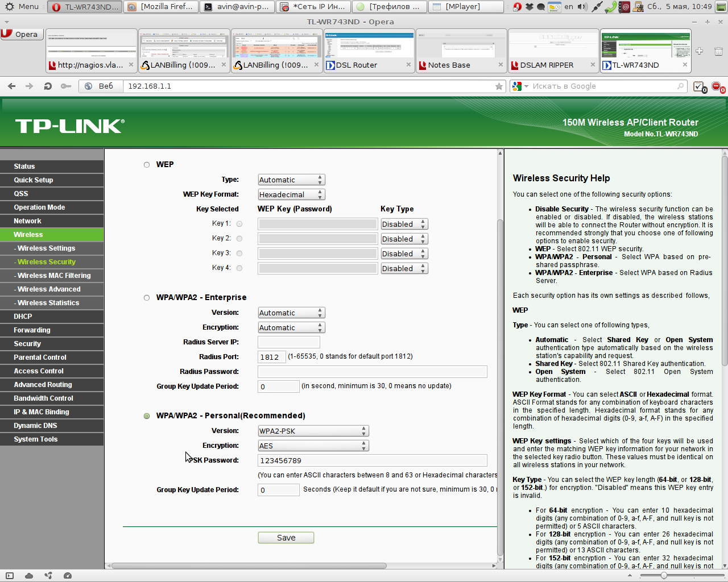Image resolution: width=728 pixels, height=582 pixels.
Task: Click the page zoom slider handle
Action: pos(664,576)
